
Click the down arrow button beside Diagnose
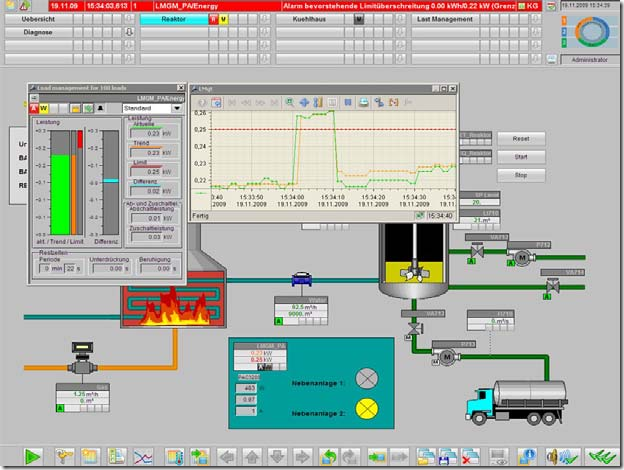(128, 32)
